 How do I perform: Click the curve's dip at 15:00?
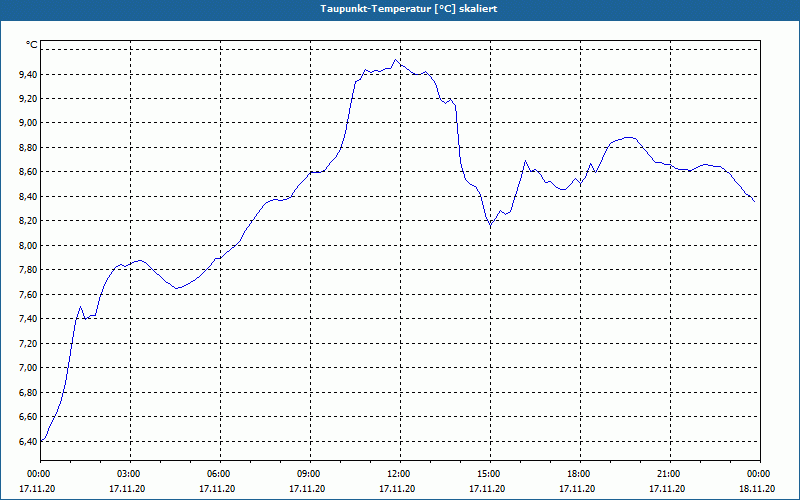[x=490, y=225]
